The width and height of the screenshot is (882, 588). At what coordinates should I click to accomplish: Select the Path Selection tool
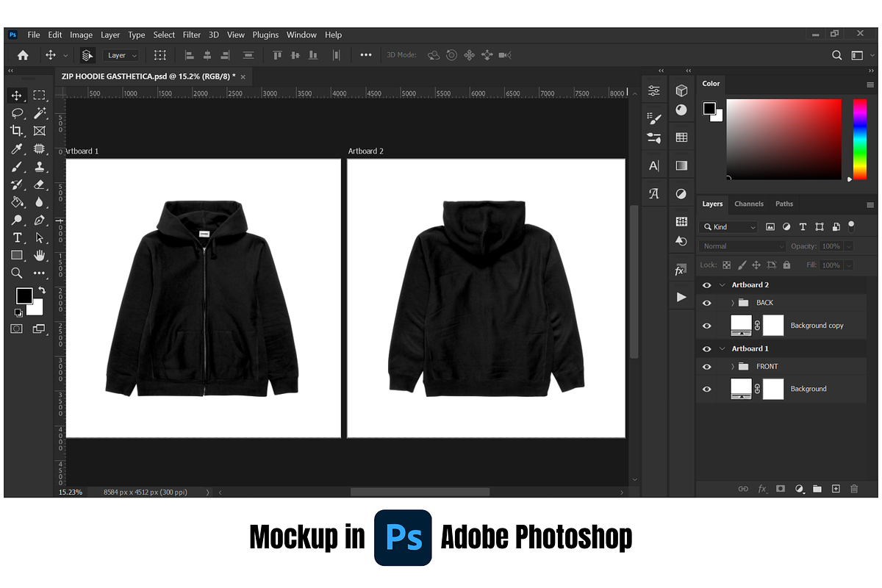[40, 237]
